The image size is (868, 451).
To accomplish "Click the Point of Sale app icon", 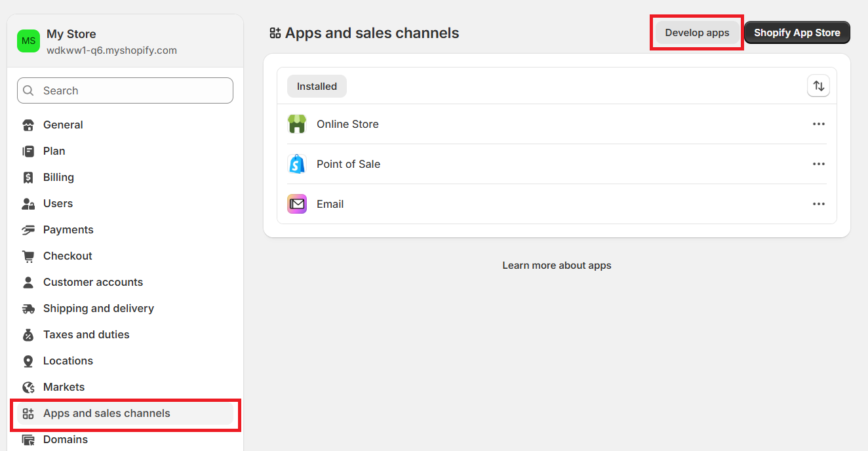I will (297, 164).
